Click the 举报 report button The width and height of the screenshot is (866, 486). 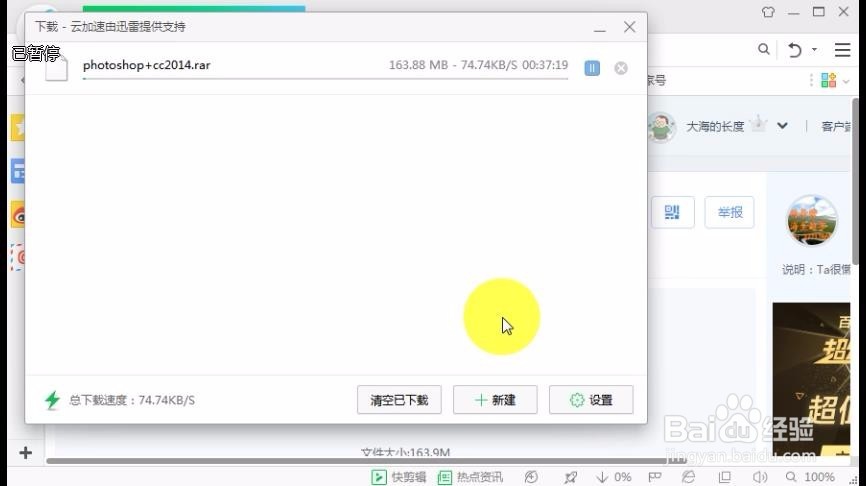click(x=730, y=212)
